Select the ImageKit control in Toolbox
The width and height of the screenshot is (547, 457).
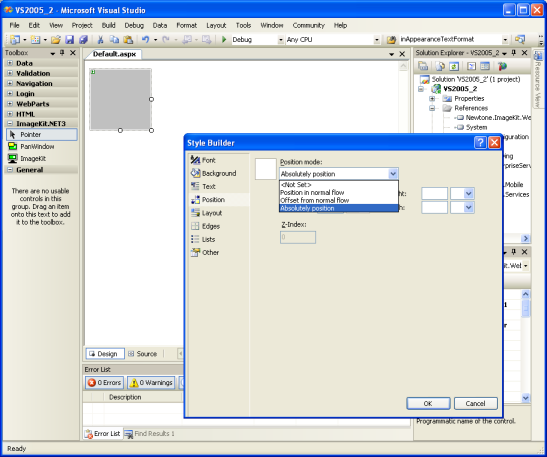[x=42, y=158]
